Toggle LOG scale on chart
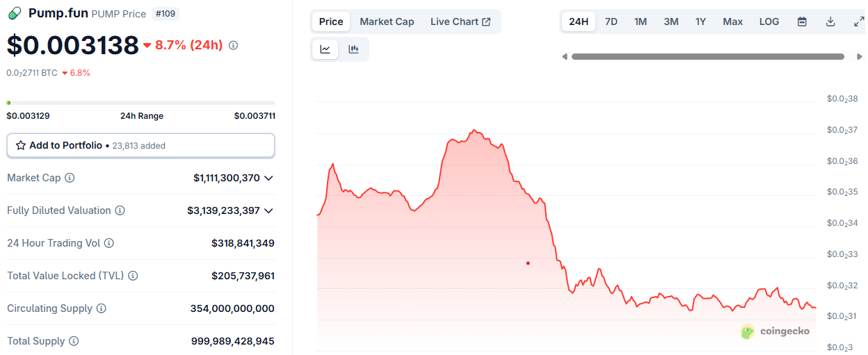This screenshot has height=355, width=868. [x=769, y=22]
